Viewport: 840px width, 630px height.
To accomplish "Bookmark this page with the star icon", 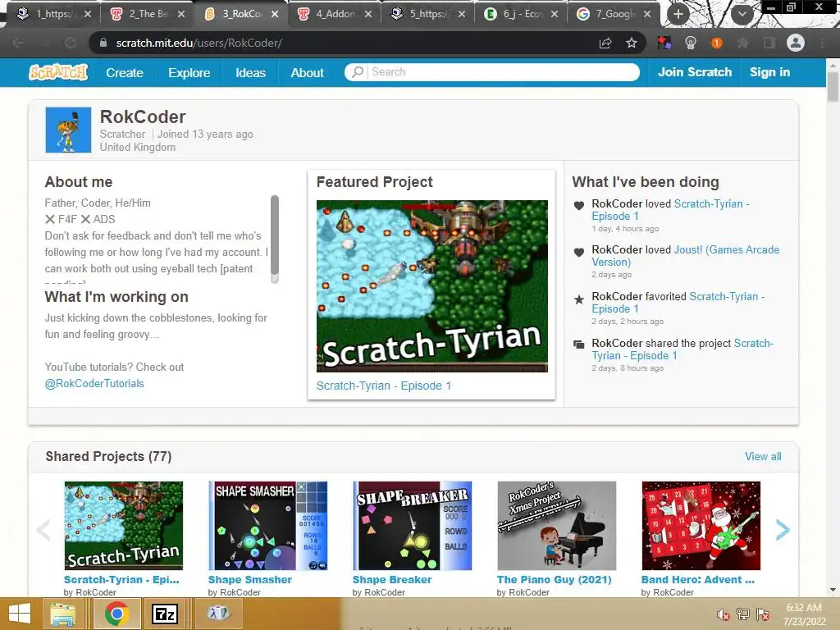I will [x=632, y=43].
